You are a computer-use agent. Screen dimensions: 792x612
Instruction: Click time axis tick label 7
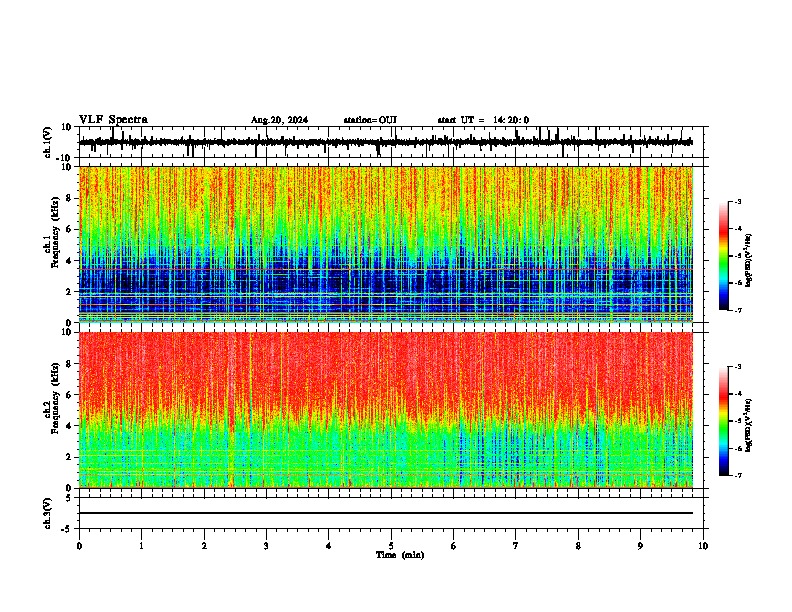click(516, 546)
